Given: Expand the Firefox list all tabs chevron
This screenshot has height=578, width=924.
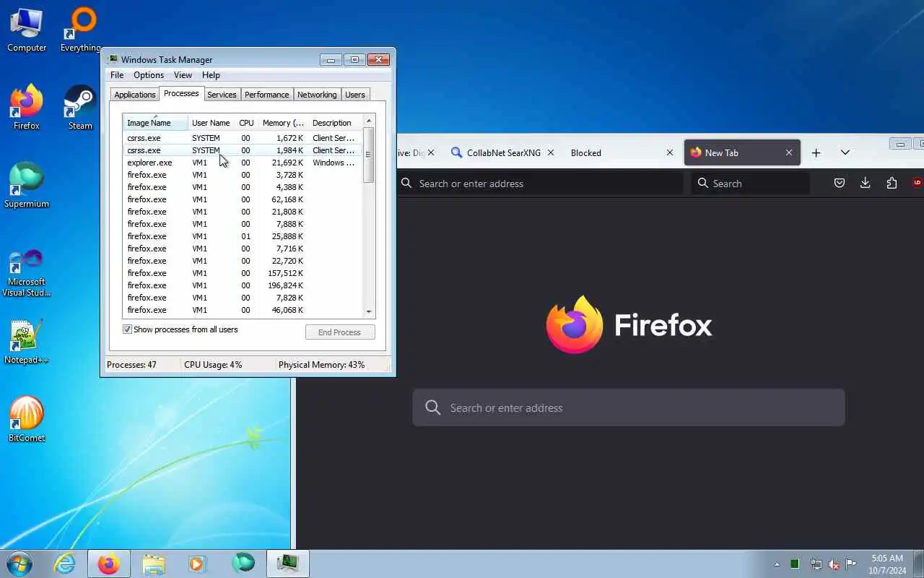Looking at the screenshot, I should point(845,152).
